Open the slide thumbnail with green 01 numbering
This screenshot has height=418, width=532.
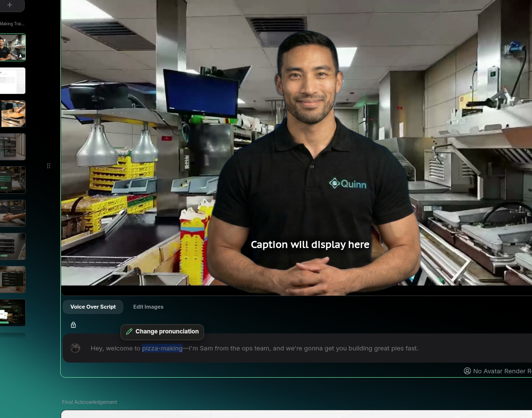pos(13,147)
